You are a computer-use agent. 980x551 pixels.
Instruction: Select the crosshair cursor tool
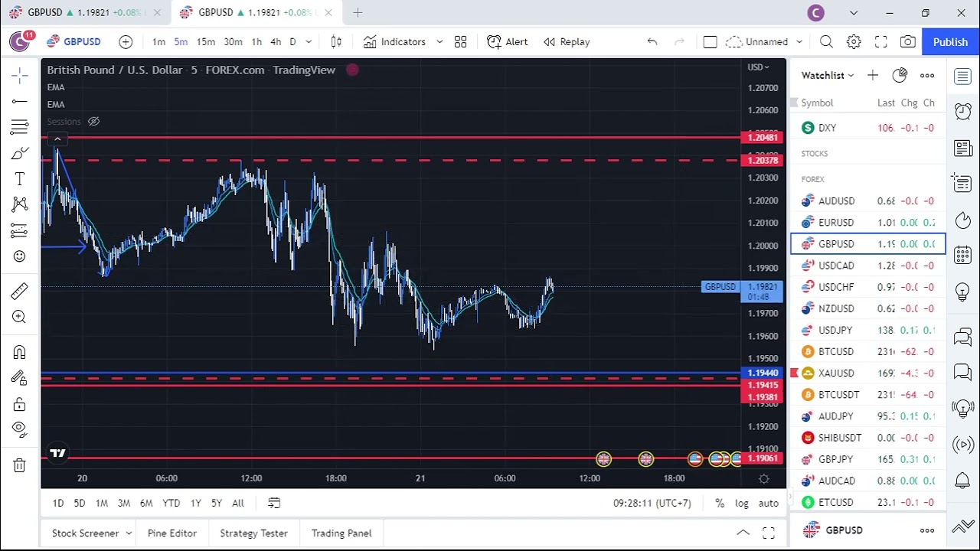pyautogui.click(x=20, y=75)
